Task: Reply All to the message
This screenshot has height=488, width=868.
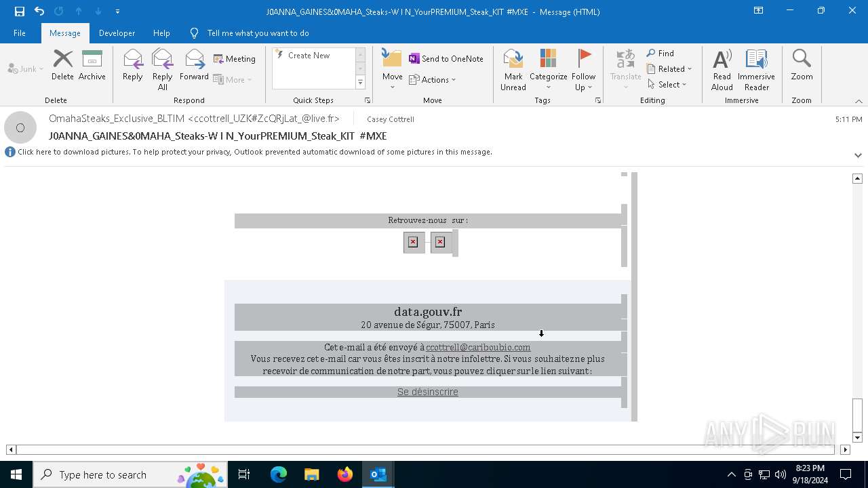Action: pyautogui.click(x=162, y=70)
